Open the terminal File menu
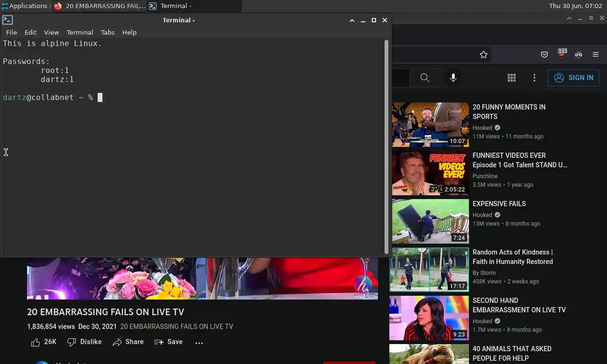This screenshot has width=607, height=364. coord(11,32)
